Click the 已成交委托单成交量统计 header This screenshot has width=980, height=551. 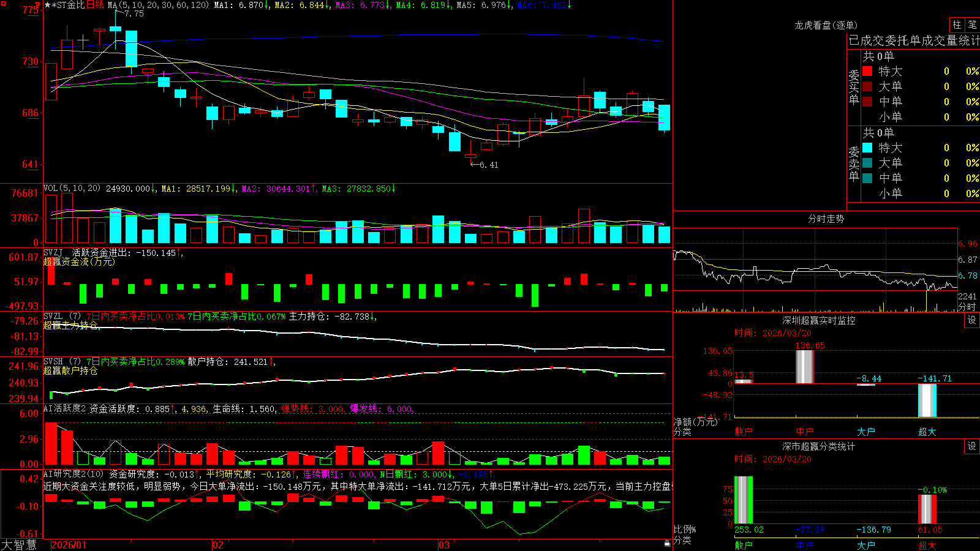coord(914,40)
